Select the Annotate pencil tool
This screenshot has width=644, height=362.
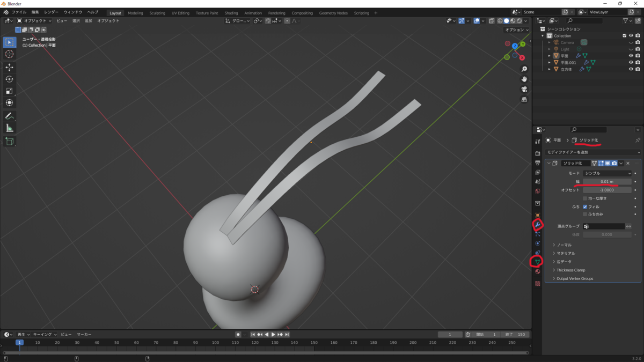click(9, 116)
